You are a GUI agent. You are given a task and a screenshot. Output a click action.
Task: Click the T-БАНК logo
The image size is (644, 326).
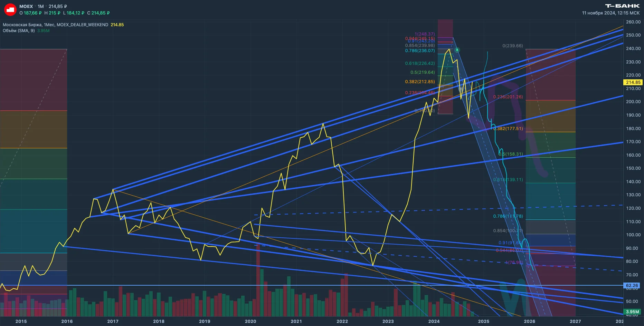pos(622,6)
